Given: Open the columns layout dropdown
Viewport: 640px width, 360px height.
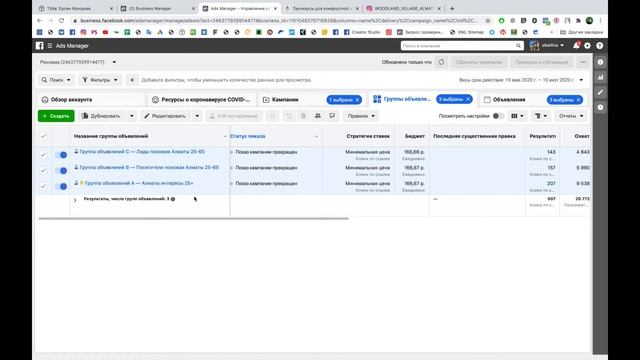Looking at the screenshot, I should coord(517,116).
